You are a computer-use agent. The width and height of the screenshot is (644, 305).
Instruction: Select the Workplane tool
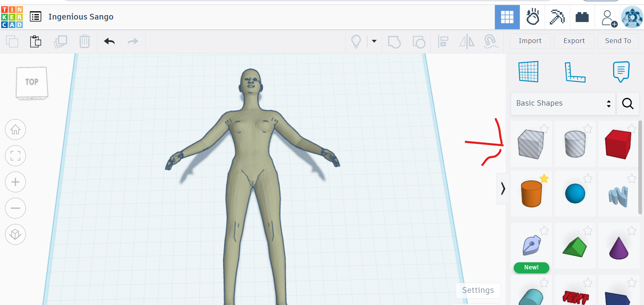pos(528,72)
